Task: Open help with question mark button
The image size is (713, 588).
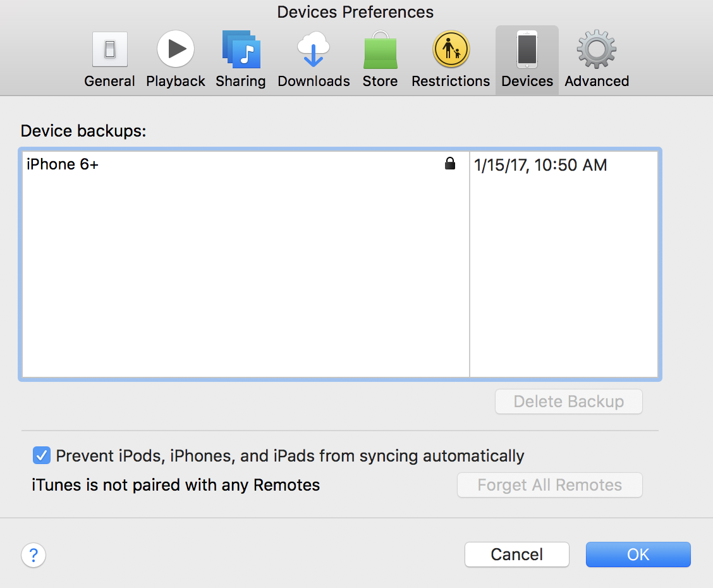Action: click(34, 554)
